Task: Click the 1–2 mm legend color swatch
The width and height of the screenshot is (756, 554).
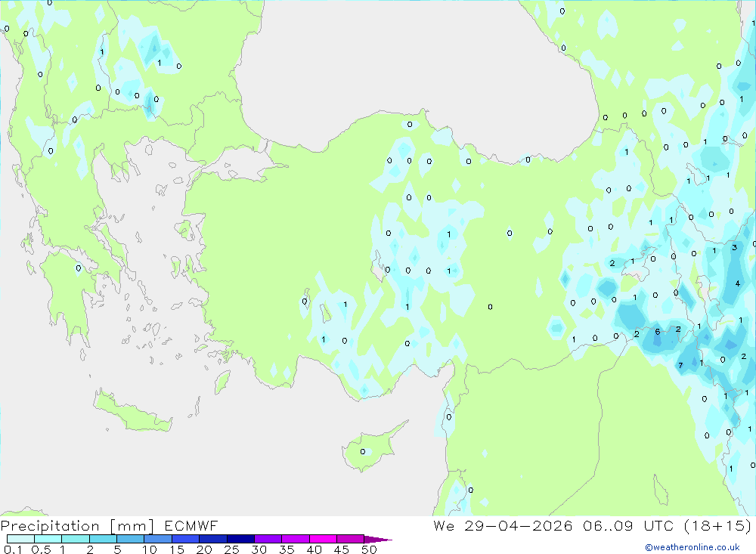Action: click(76, 539)
